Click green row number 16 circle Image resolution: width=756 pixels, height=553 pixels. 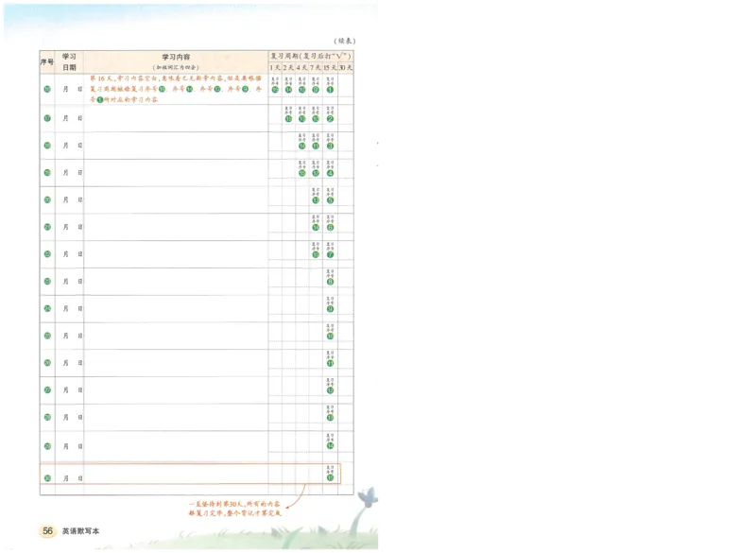pos(47,91)
